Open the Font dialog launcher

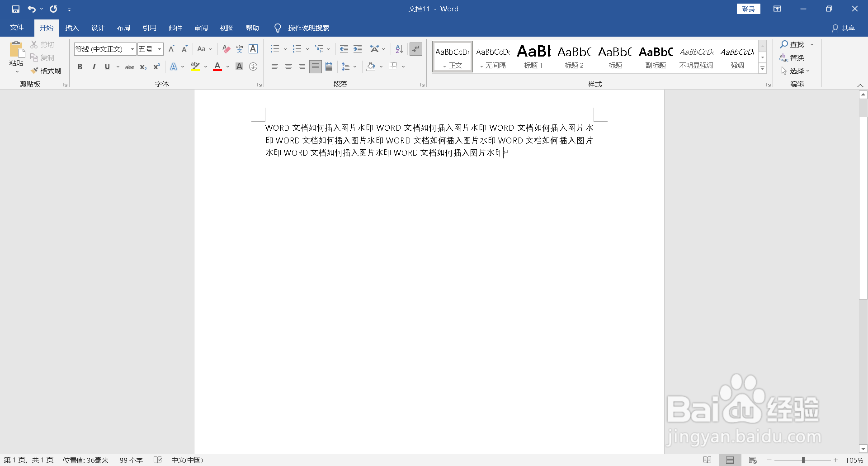click(x=259, y=85)
